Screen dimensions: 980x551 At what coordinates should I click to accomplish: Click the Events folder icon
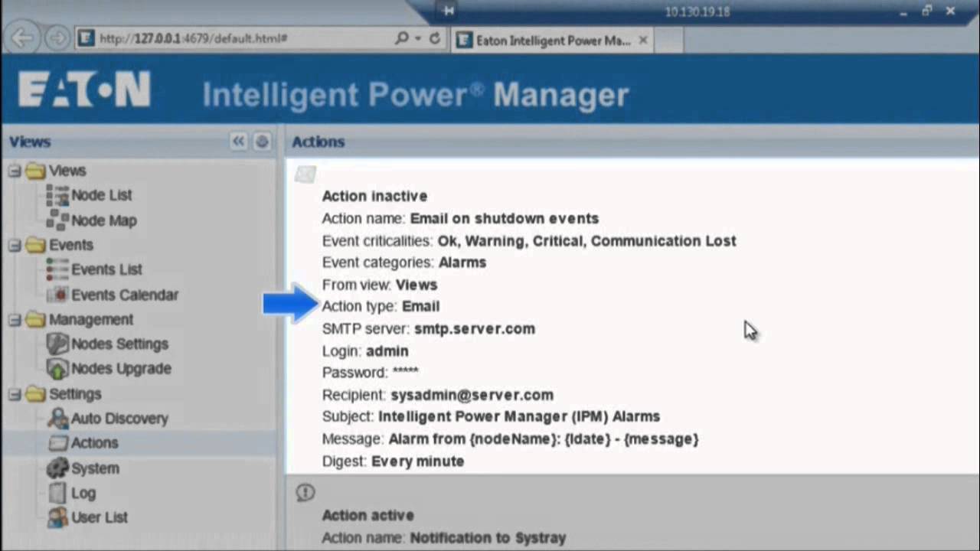35,245
